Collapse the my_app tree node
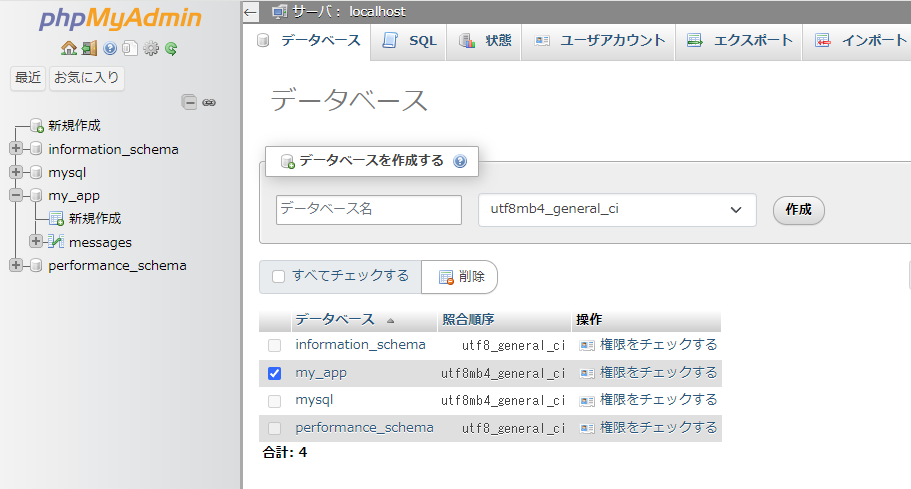This screenshot has width=911, height=489. pyautogui.click(x=15, y=196)
